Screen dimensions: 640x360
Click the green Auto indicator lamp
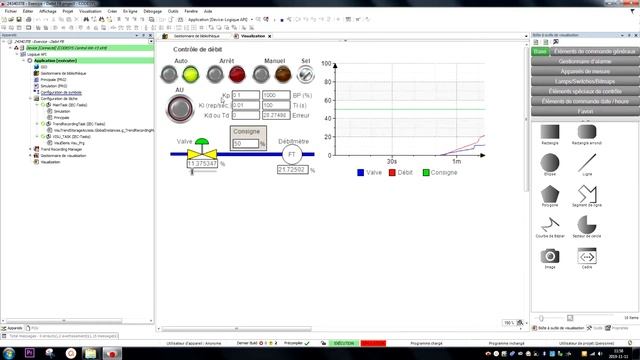pyautogui.click(x=191, y=75)
